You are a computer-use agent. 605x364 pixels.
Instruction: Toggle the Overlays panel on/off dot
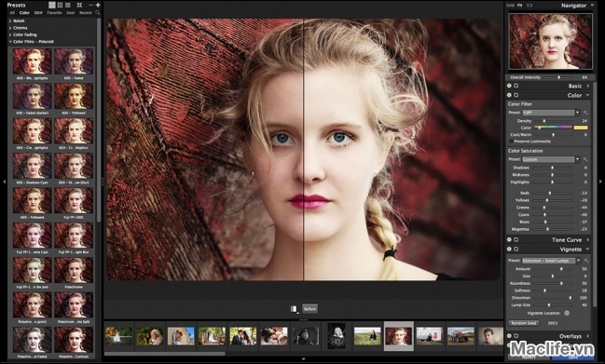click(x=509, y=336)
